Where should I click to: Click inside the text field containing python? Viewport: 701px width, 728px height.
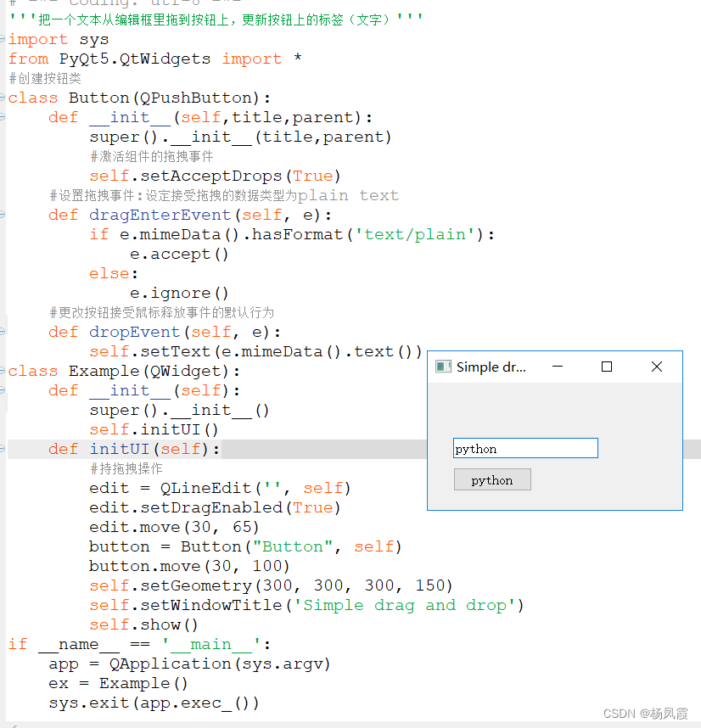tap(524, 448)
